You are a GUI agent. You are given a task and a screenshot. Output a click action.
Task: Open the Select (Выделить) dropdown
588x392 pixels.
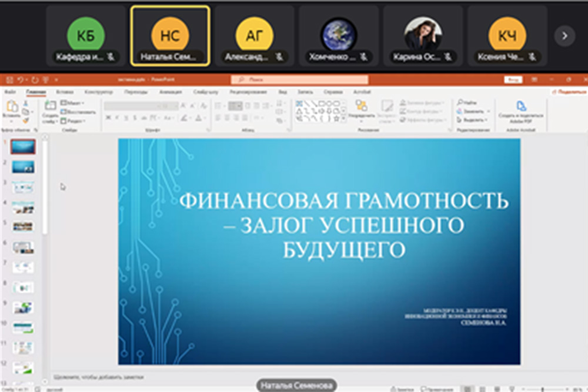tap(473, 120)
